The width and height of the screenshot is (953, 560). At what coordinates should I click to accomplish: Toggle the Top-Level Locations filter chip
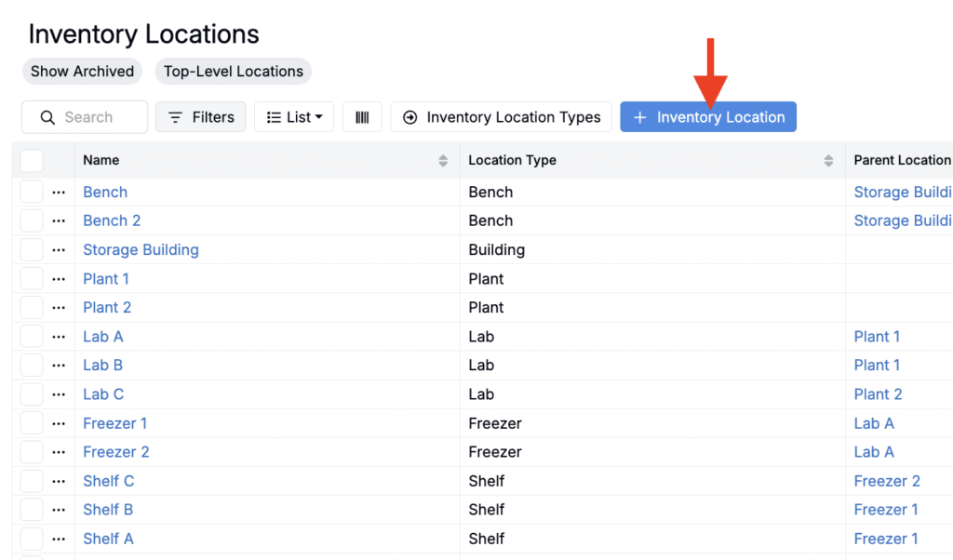234,72
